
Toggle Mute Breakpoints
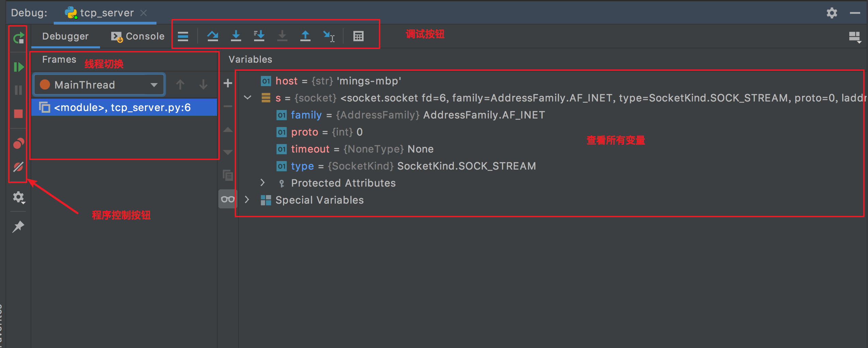[x=18, y=167]
